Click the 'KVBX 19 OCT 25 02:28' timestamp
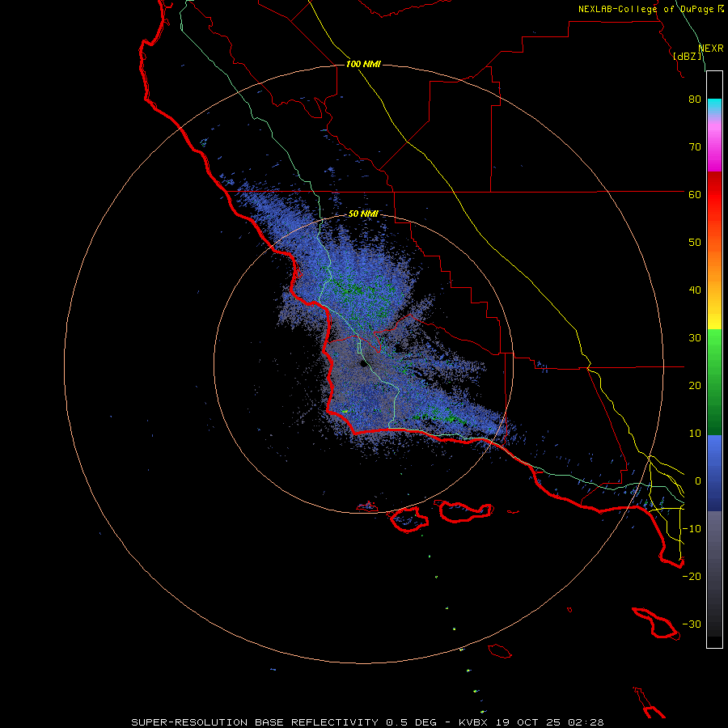The image size is (728, 728). point(531,722)
